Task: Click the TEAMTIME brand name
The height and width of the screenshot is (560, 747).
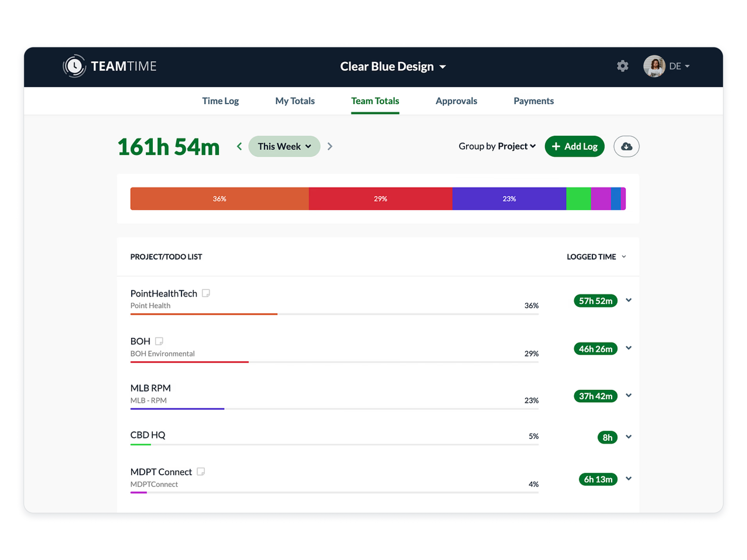Action: (x=124, y=66)
